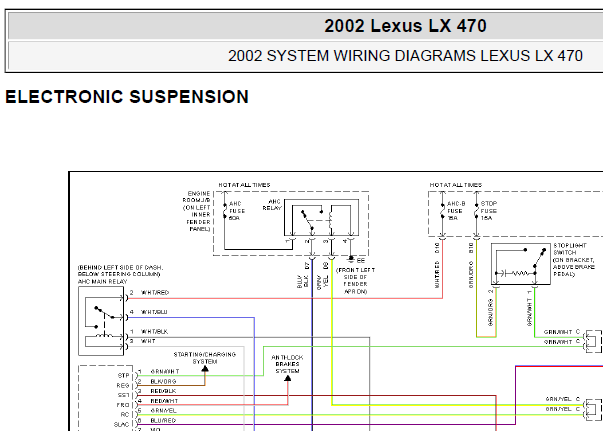Click the "STP" terminal label
Screen dimensions: 603x431
click(123, 376)
